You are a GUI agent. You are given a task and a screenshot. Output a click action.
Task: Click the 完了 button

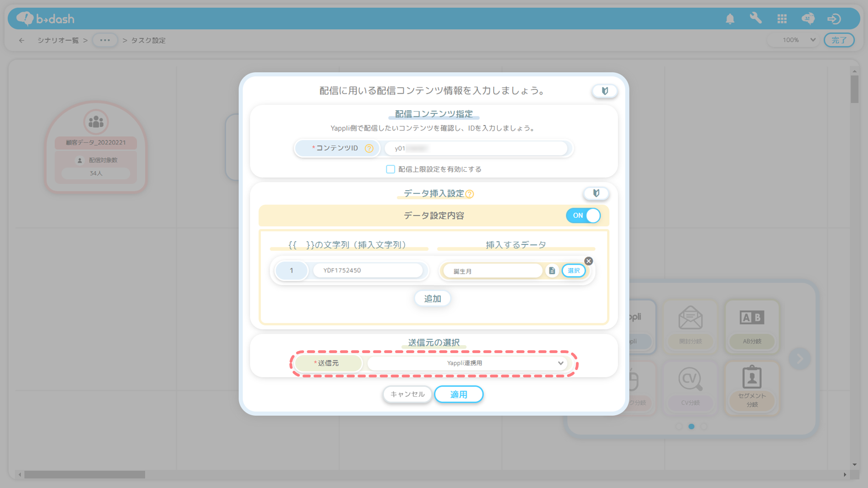tap(839, 40)
